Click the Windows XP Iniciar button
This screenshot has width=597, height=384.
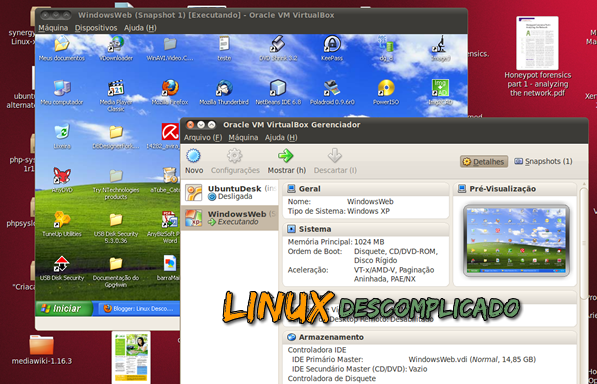[64, 308]
